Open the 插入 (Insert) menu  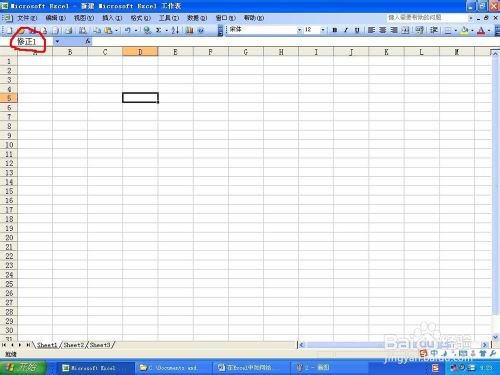tap(112, 18)
